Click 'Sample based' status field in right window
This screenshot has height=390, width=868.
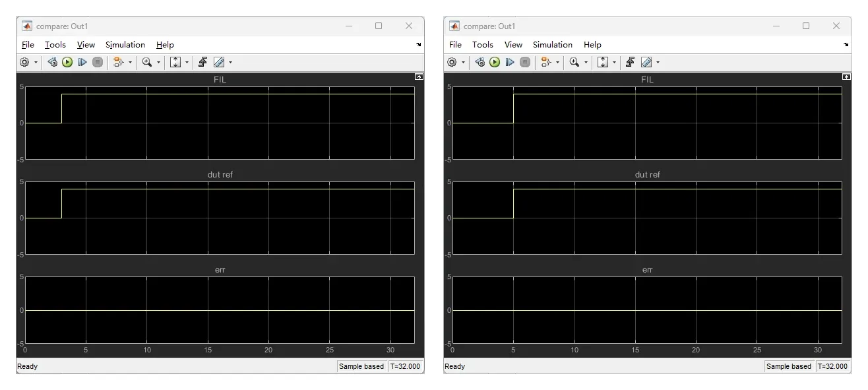789,366
